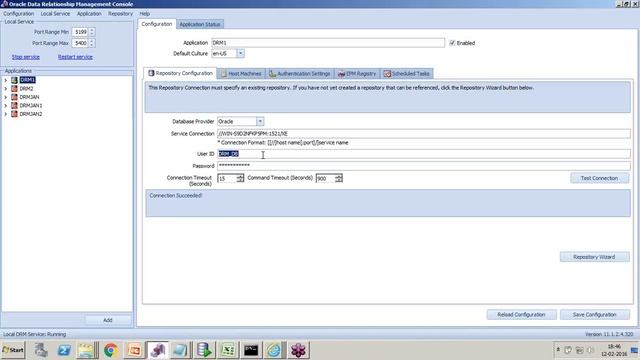Screen dimensions: 640x360
Task: Click the Password field
Action: [x=424, y=166]
